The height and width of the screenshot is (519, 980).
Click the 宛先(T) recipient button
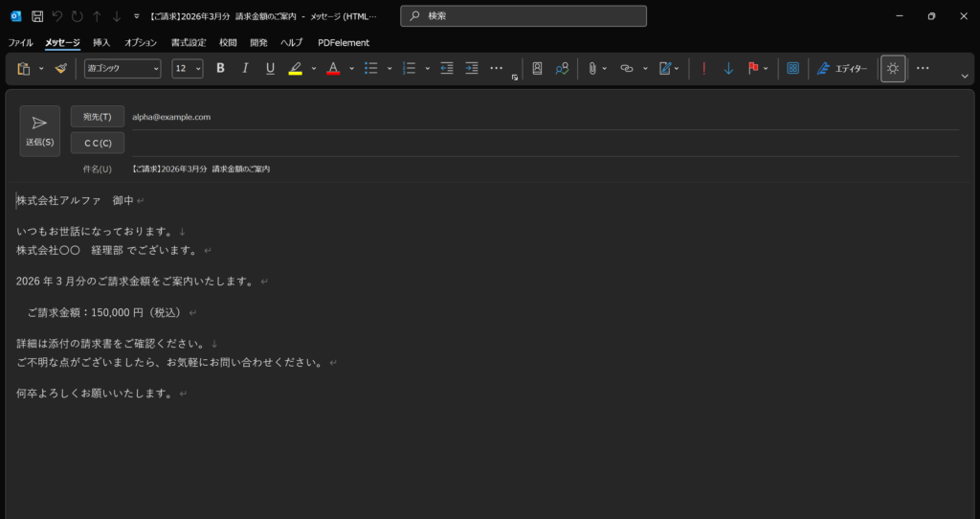coord(98,117)
